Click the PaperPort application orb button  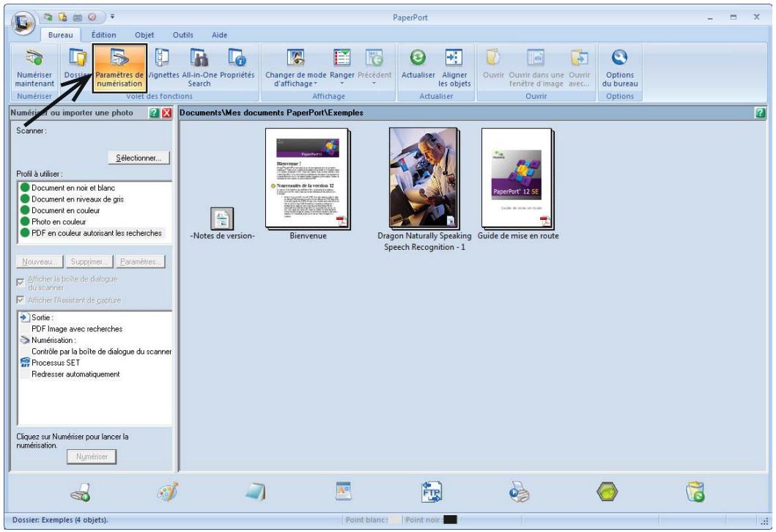(22, 22)
